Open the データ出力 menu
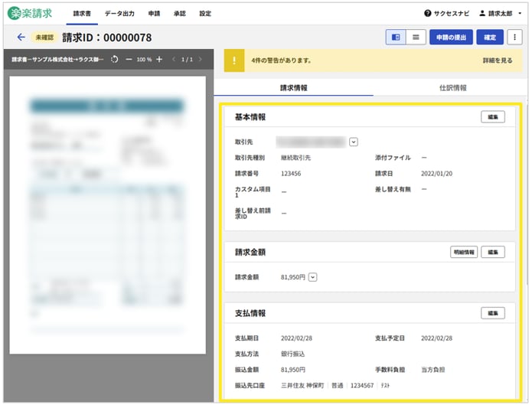The width and height of the screenshot is (532, 408). click(119, 14)
